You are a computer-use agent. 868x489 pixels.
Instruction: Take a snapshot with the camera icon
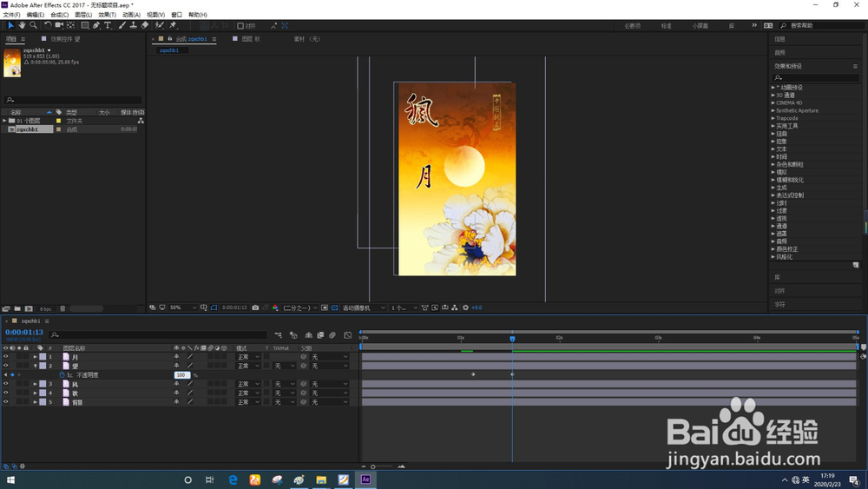pos(255,307)
